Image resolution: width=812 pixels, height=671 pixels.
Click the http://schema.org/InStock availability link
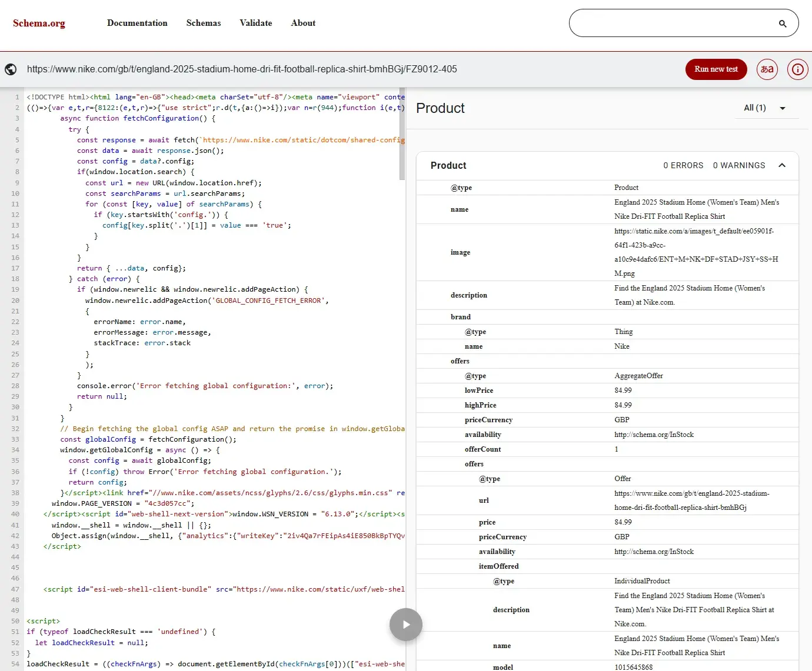(x=654, y=434)
